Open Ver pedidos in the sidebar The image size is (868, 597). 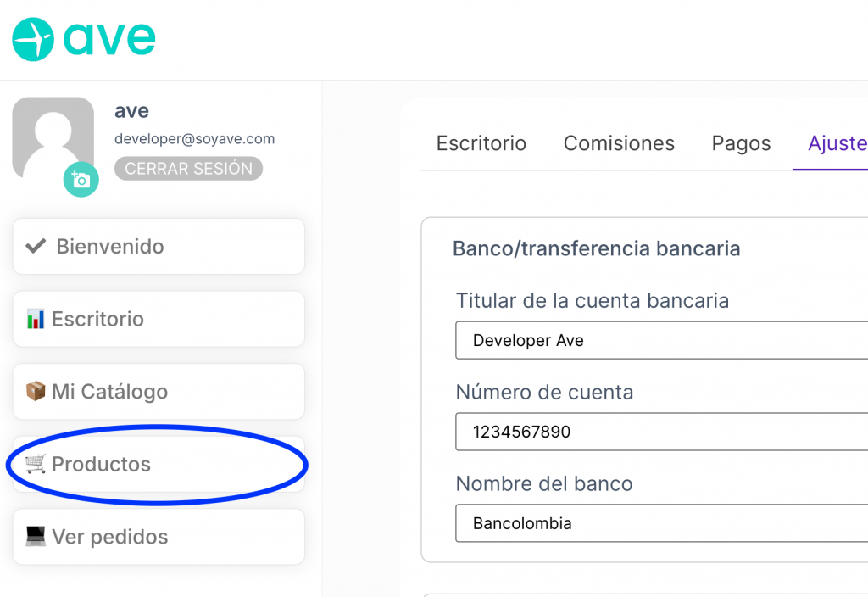pos(159,537)
